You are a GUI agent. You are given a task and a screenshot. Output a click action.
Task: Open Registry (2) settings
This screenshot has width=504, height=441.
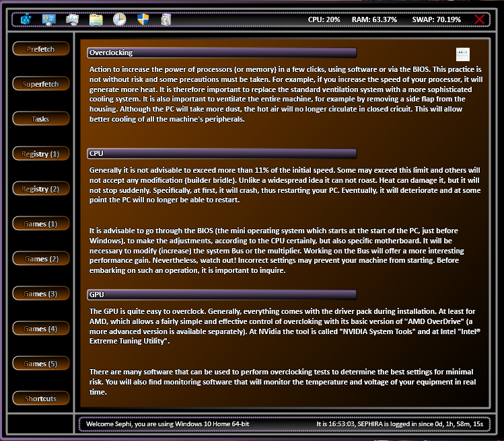(x=41, y=189)
